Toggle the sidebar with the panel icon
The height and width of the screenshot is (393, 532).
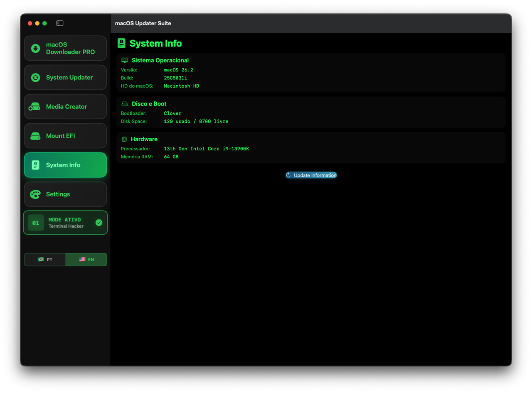[x=60, y=23]
